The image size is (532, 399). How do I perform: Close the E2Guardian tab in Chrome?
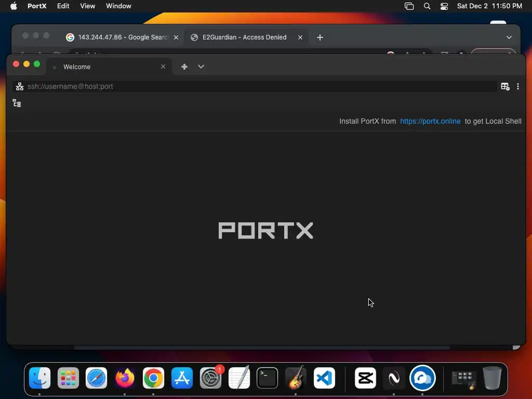pyautogui.click(x=300, y=37)
